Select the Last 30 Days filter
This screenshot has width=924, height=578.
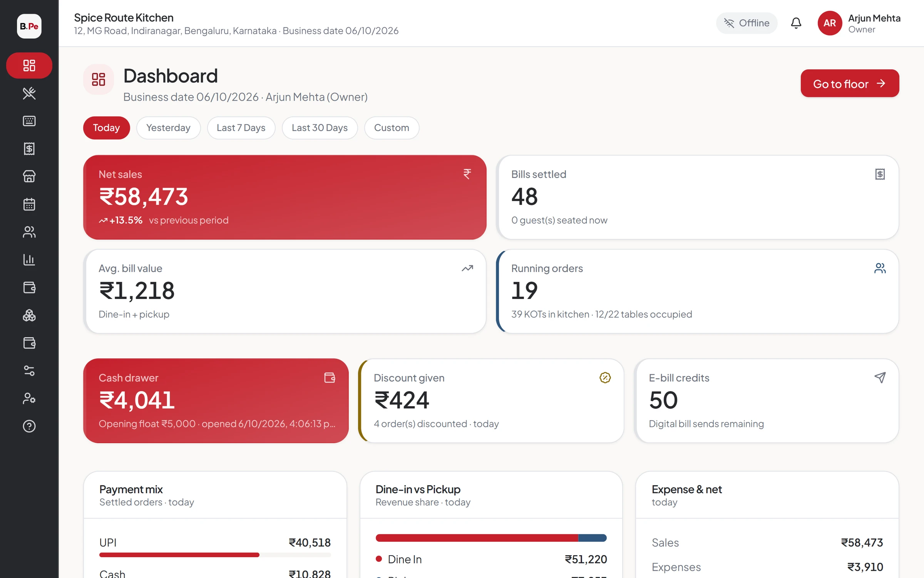[320, 128]
